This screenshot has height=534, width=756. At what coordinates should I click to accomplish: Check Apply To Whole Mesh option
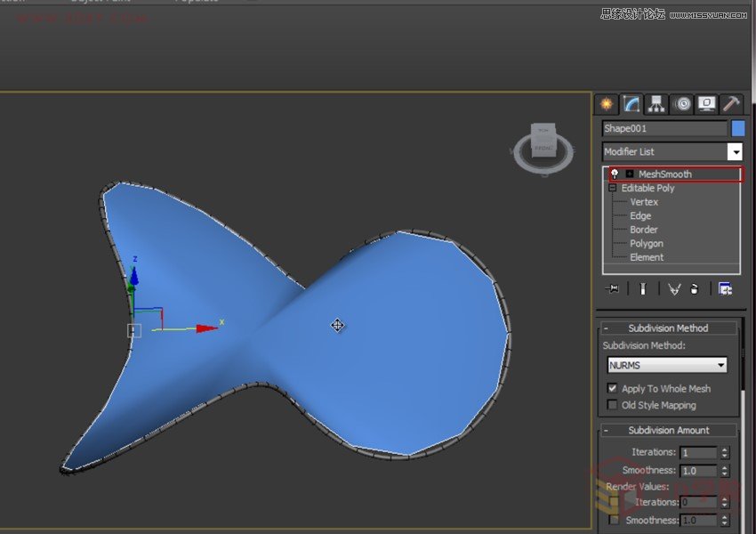[612, 388]
